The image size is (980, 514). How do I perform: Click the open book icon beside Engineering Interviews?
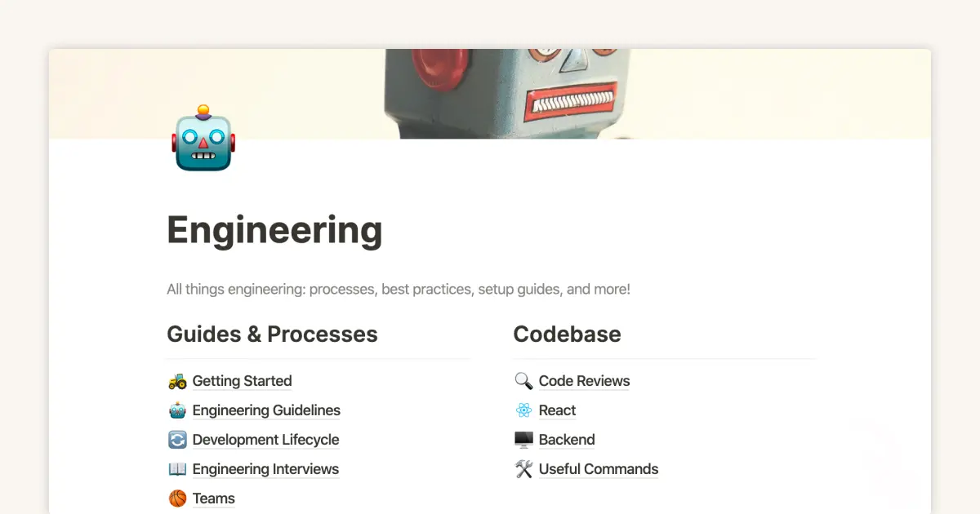pos(176,469)
